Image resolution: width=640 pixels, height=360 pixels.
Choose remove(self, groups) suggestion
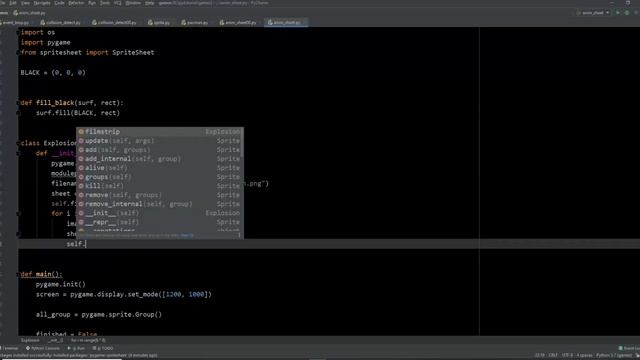click(x=159, y=195)
